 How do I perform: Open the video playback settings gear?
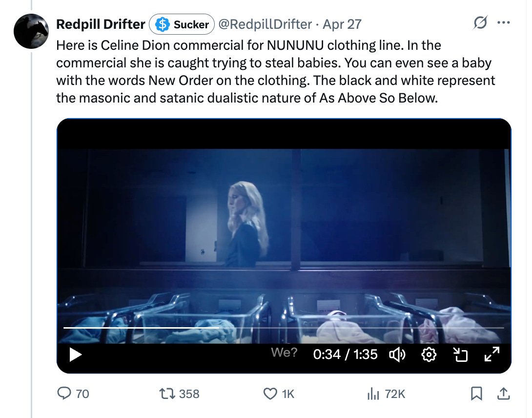tap(429, 355)
